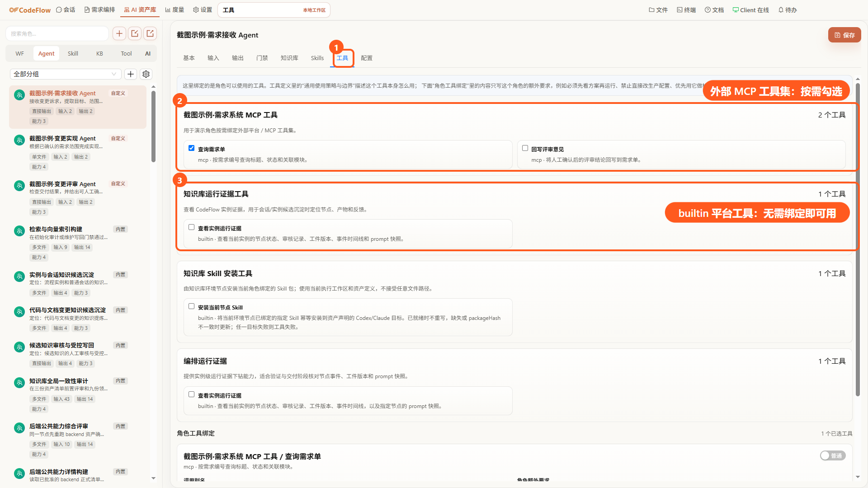The height and width of the screenshot is (488, 868).
Task: Check 查看实例运行证据 under 编排运行证据
Action: [192, 394]
